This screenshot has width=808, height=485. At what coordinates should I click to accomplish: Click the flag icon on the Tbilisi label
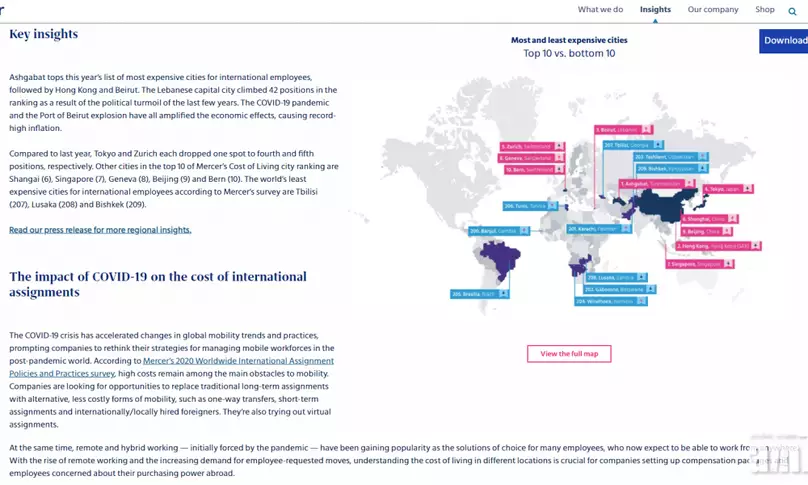(658, 145)
